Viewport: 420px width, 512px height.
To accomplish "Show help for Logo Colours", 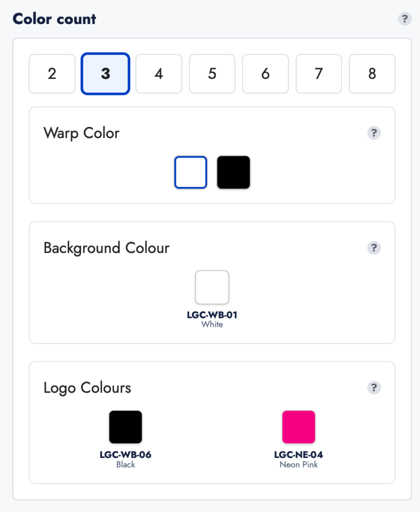I will tap(374, 387).
